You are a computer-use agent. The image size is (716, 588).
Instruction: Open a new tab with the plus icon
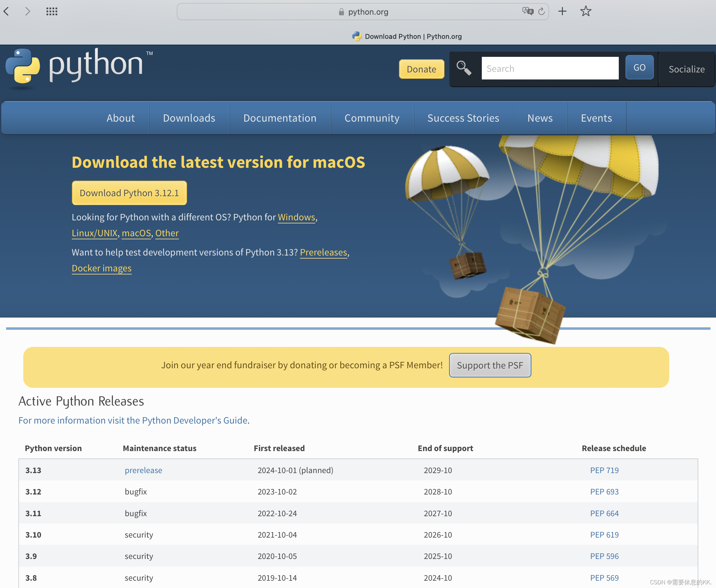[x=562, y=11]
